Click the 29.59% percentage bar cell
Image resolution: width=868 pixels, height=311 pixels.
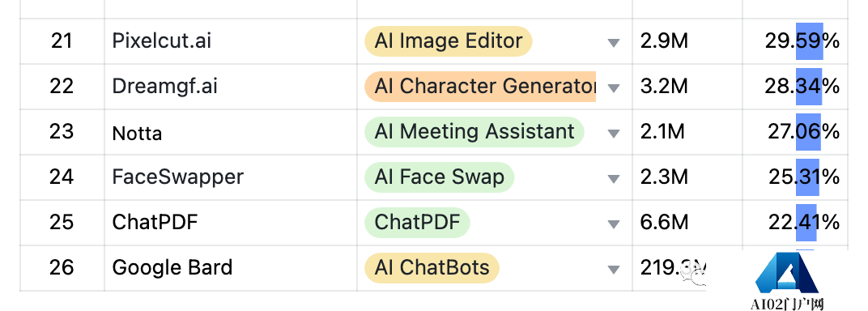click(795, 41)
